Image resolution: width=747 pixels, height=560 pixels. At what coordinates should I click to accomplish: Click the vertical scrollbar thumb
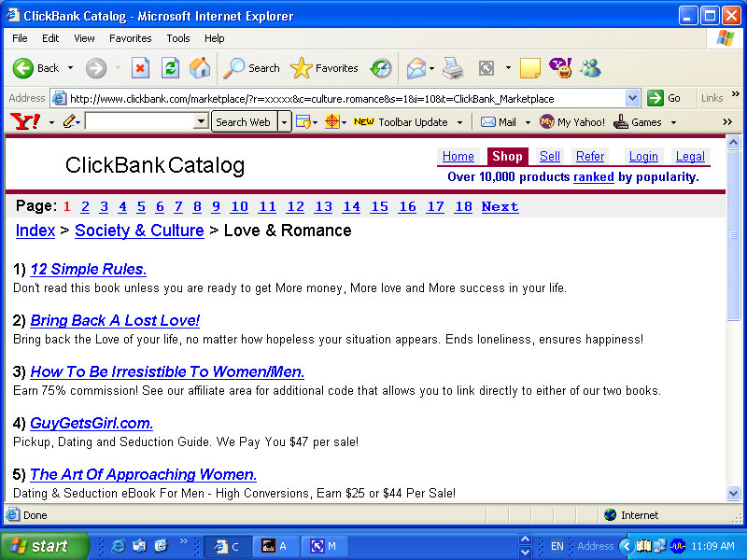(x=733, y=235)
